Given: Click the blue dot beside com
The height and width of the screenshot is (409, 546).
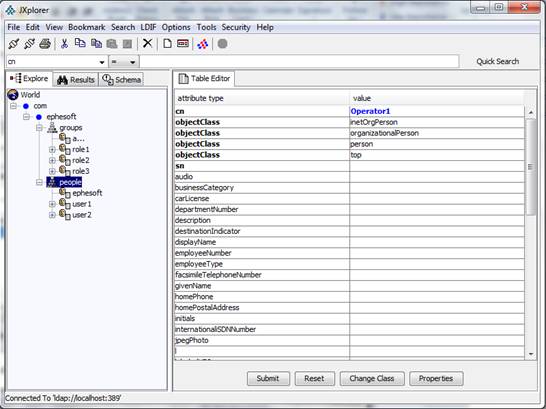Looking at the screenshot, I should pyautogui.click(x=26, y=106).
